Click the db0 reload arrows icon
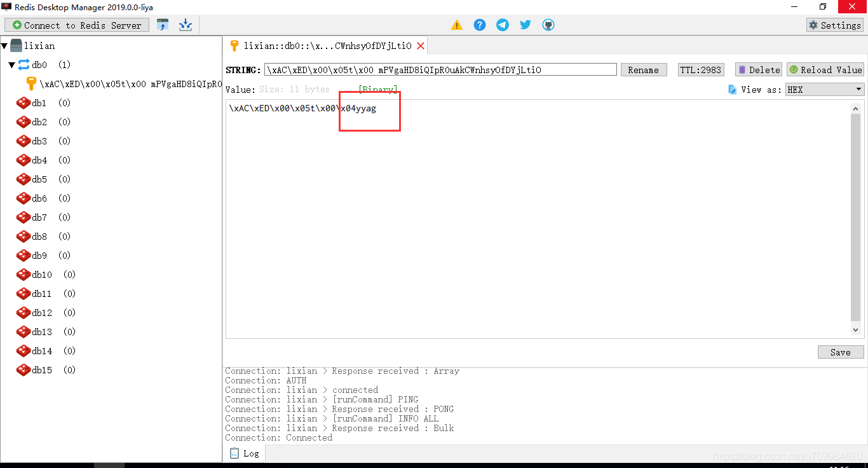The width and height of the screenshot is (868, 468). tap(24, 65)
